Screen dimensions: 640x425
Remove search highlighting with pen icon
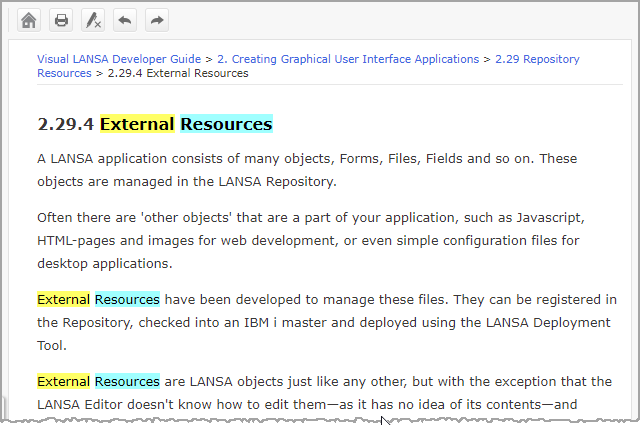pyautogui.click(x=93, y=20)
